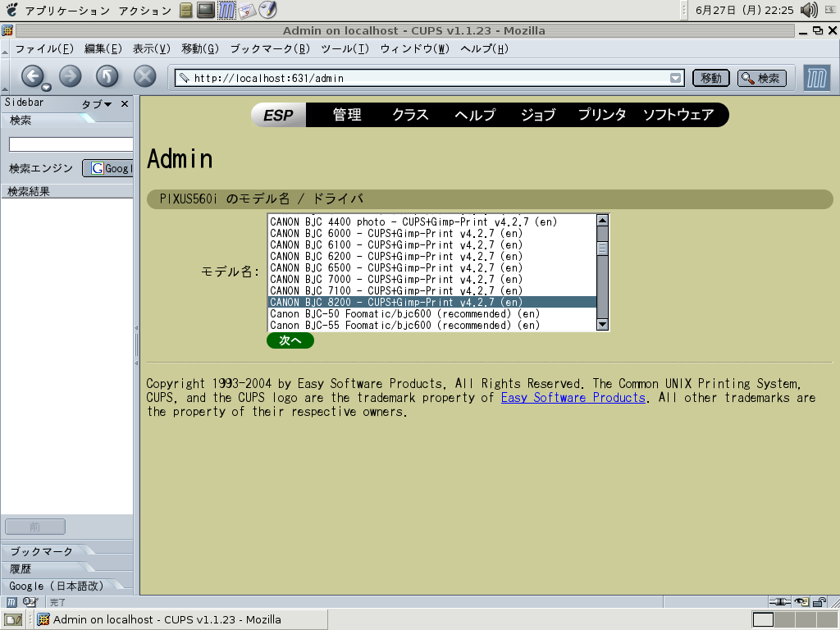Image resolution: width=840 pixels, height=630 pixels.
Task: Click the model list scrollbar down arrow
Action: tap(602, 324)
